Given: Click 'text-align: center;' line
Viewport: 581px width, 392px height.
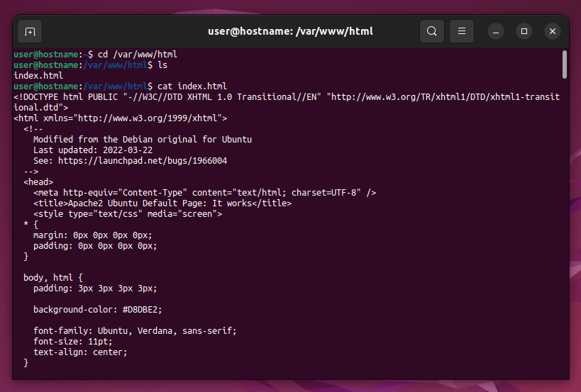Looking at the screenshot, I should click(x=80, y=352).
